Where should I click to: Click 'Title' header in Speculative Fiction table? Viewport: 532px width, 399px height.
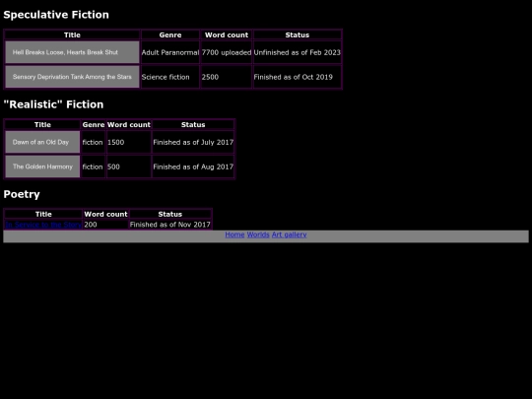tap(72, 34)
